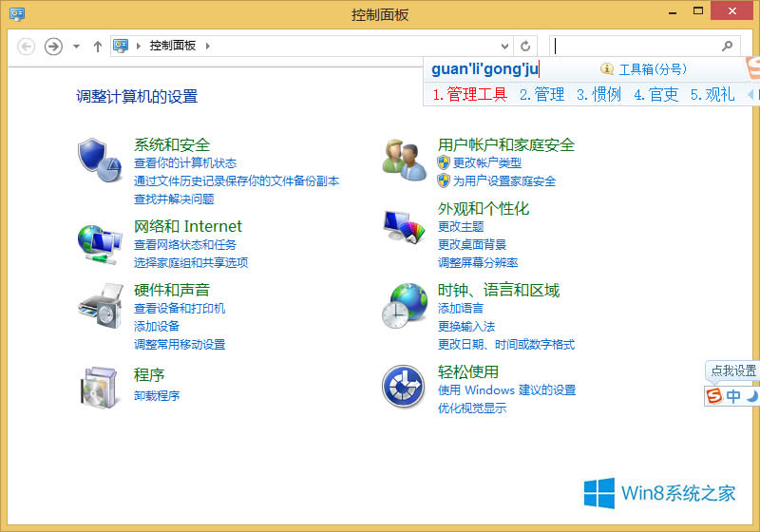Open the System and Security shield icon

click(x=101, y=160)
